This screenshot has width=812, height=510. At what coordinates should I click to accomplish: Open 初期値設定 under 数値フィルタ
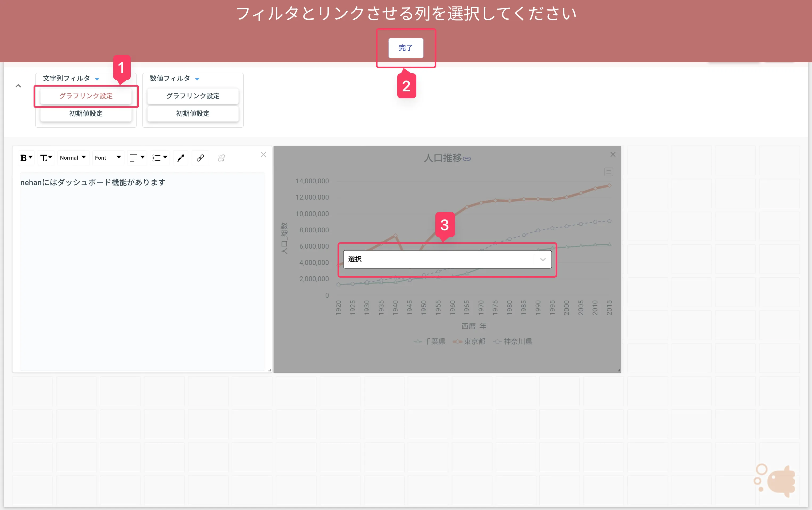(193, 114)
